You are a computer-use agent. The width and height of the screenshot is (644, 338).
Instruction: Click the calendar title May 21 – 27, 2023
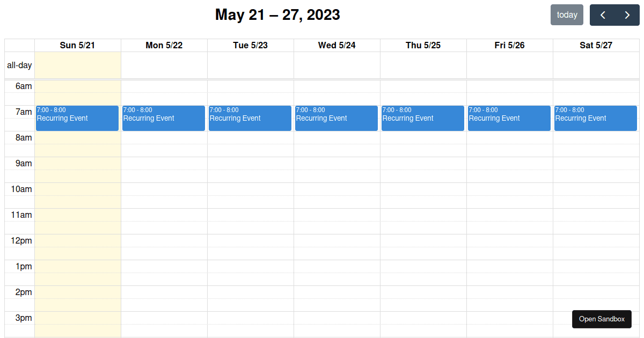tap(277, 14)
